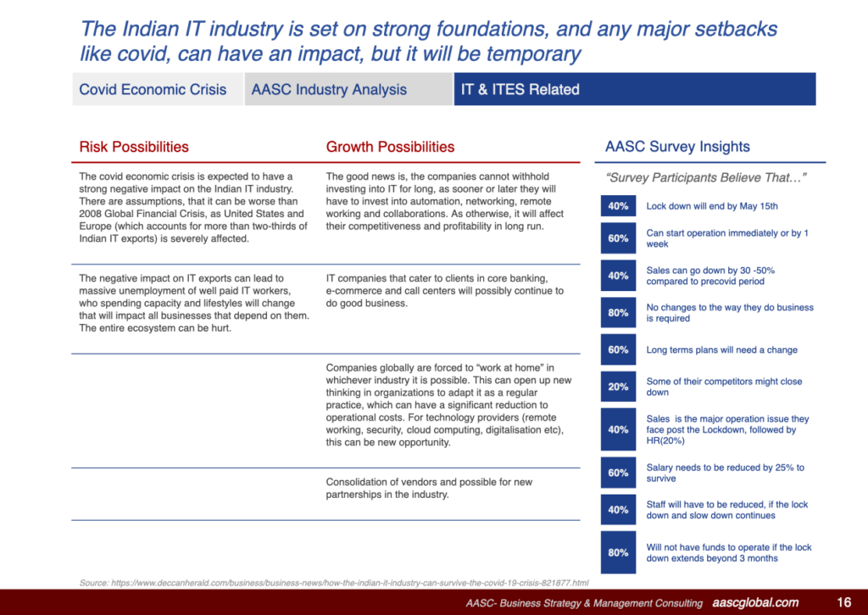The width and height of the screenshot is (868, 615).
Task: Open the deccanherald.com source link
Action: tap(334, 583)
